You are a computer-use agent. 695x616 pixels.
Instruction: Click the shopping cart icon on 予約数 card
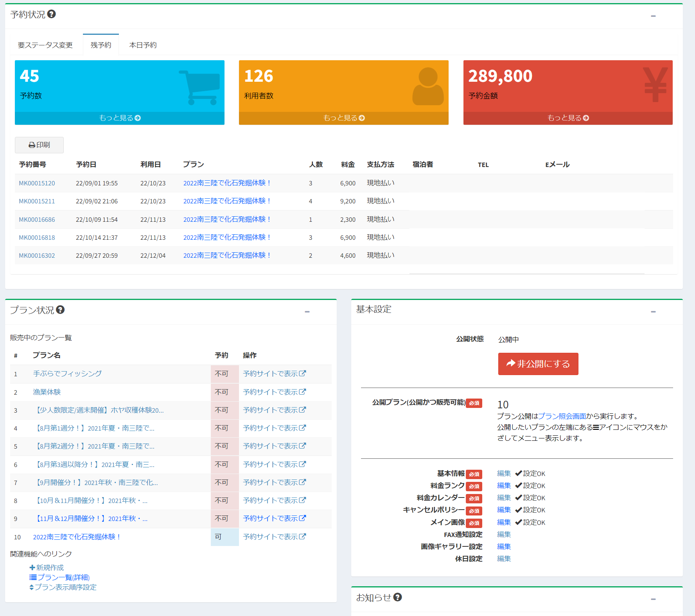[x=199, y=87]
